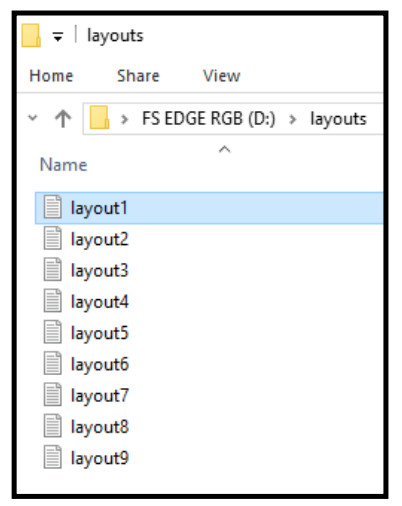Click the layout1 file icon

[53, 207]
